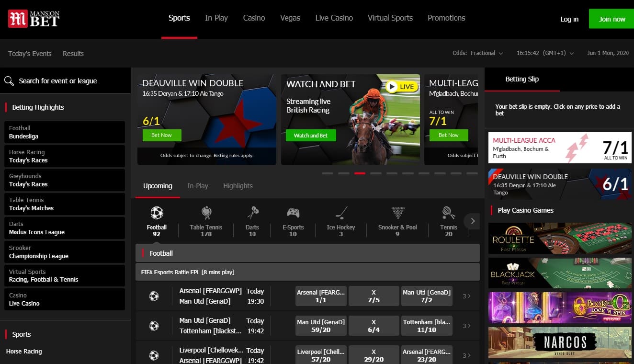Expand more markets for Arsenal vs Man Utd
The height and width of the screenshot is (364, 634).
tap(466, 296)
